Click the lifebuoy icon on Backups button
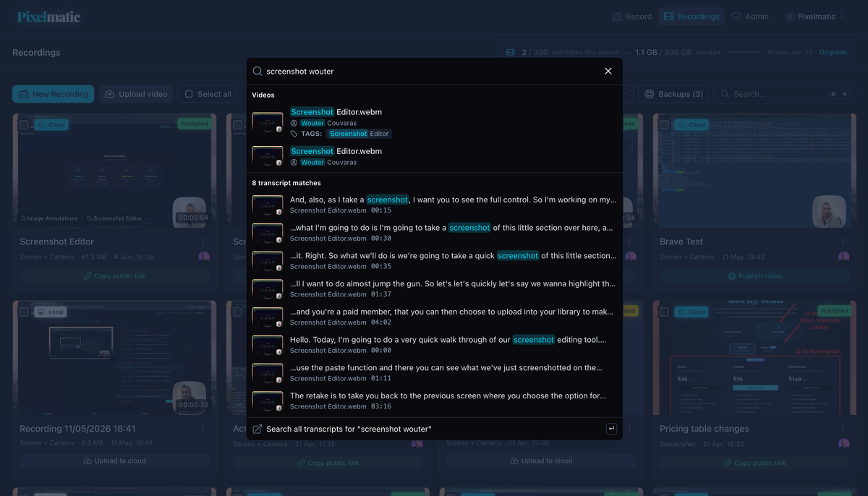The height and width of the screenshot is (496, 868). point(650,94)
